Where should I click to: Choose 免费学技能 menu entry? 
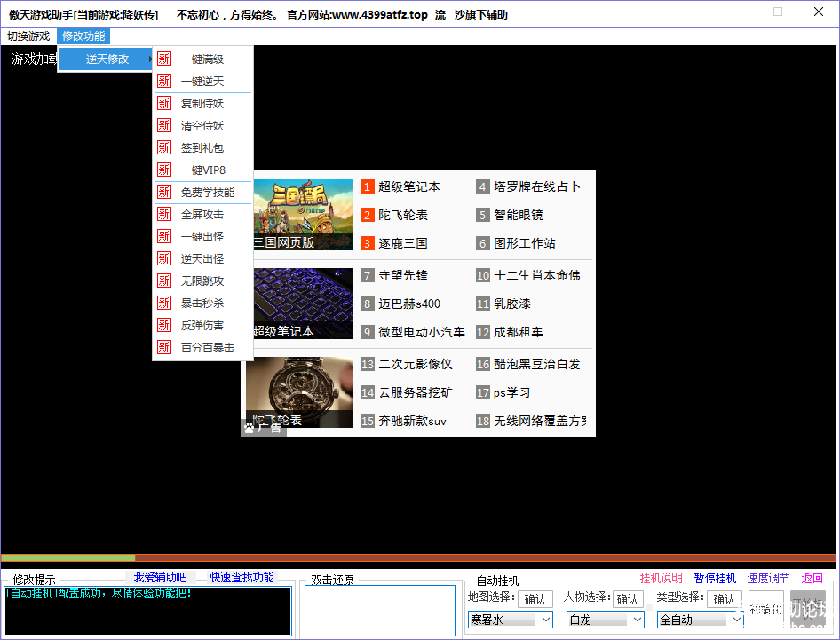(x=208, y=193)
